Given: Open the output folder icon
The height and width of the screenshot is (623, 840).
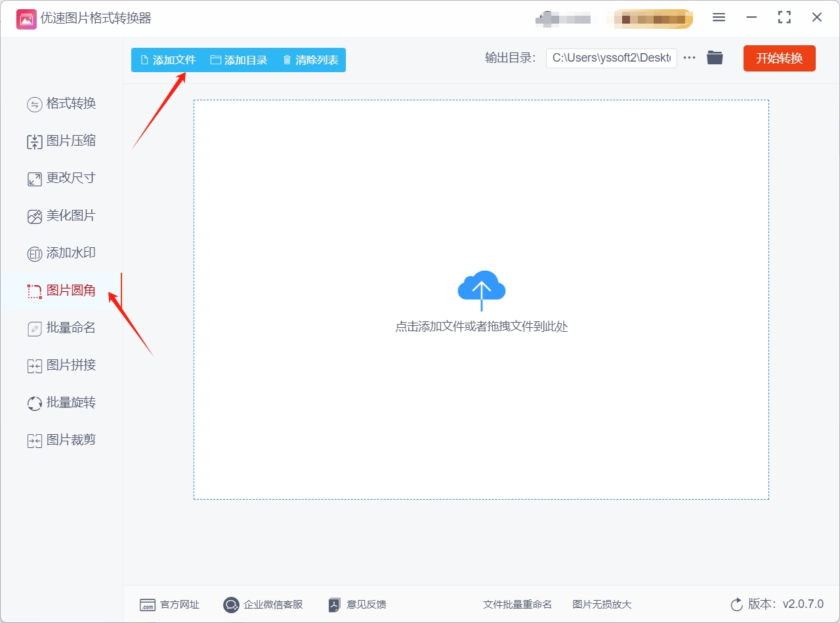Looking at the screenshot, I should (x=715, y=58).
